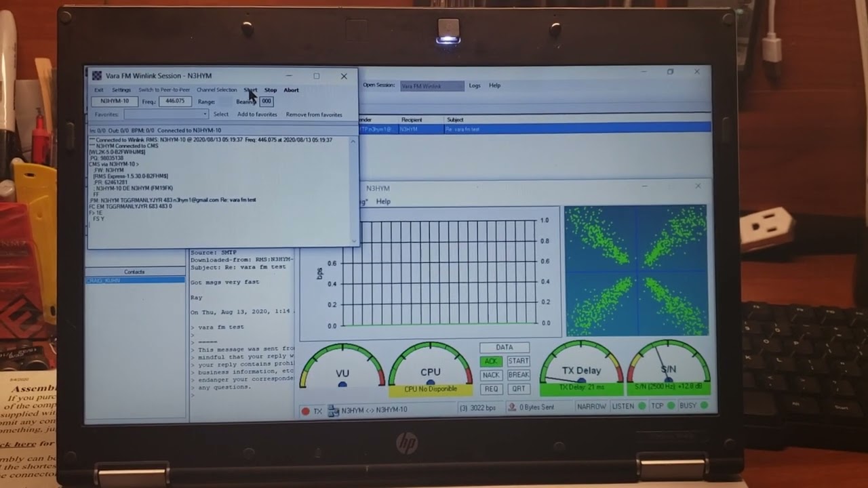This screenshot has width=868, height=488.
Task: Click Stop in the session menu
Action: click(271, 90)
